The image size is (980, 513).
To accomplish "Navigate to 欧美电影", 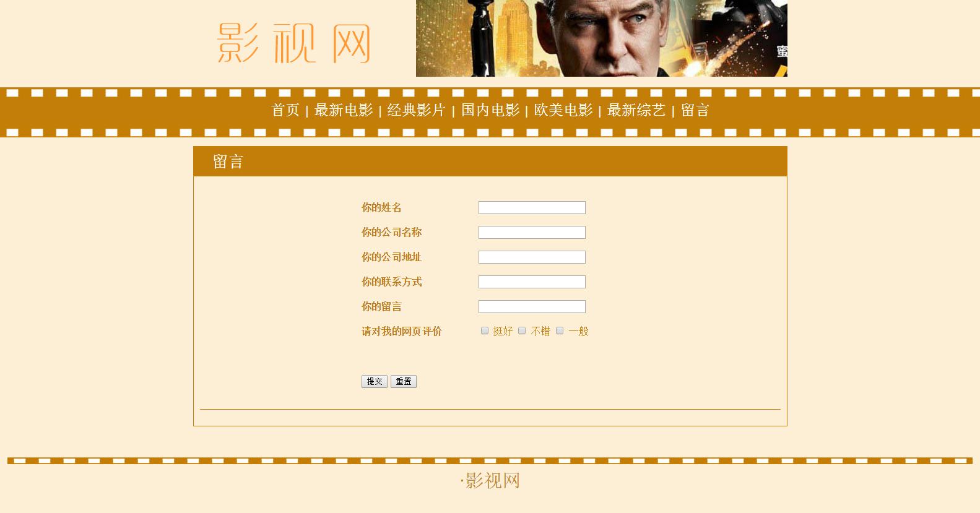I will [563, 110].
